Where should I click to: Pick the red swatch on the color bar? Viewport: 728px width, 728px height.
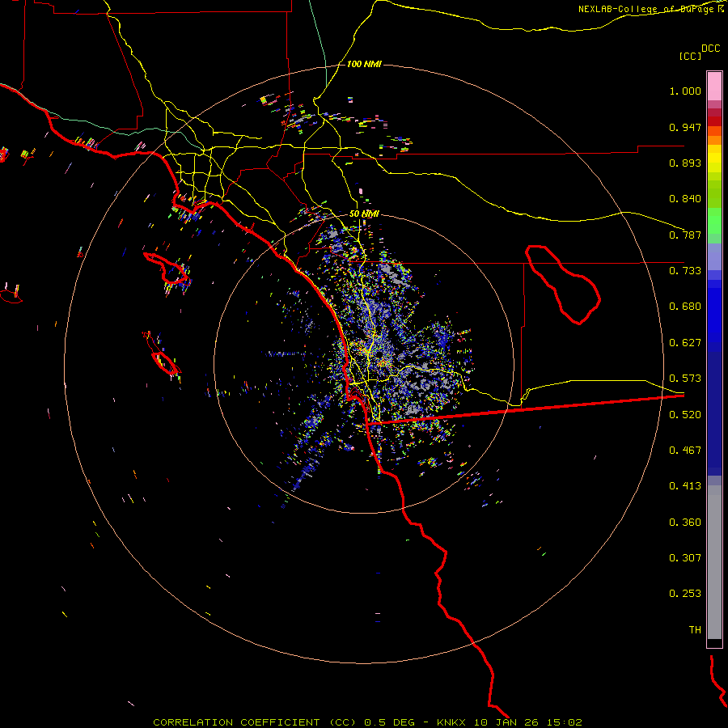click(x=714, y=121)
